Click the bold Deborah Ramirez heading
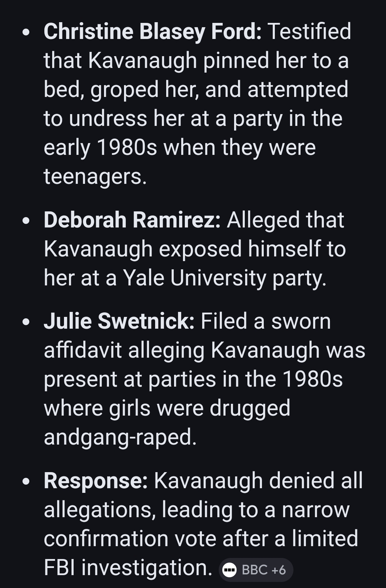The image size is (386, 588). tap(132, 220)
